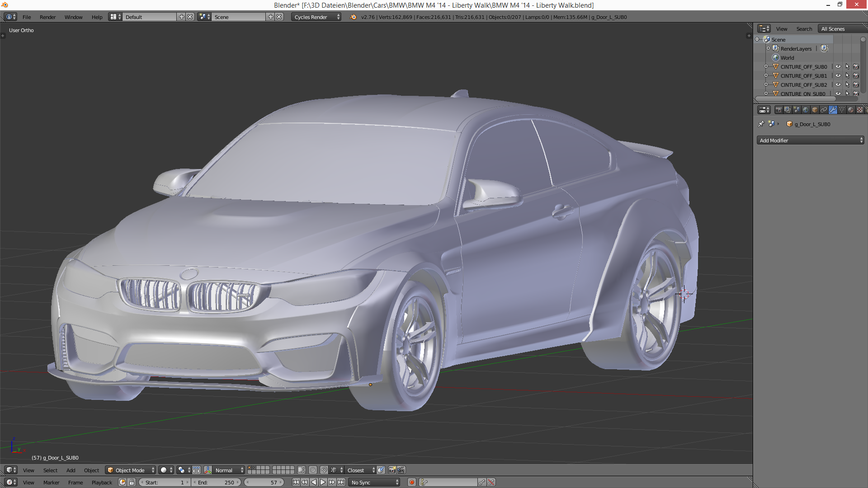Toggle proportional editing circle button
The image size is (868, 488).
tap(312, 470)
